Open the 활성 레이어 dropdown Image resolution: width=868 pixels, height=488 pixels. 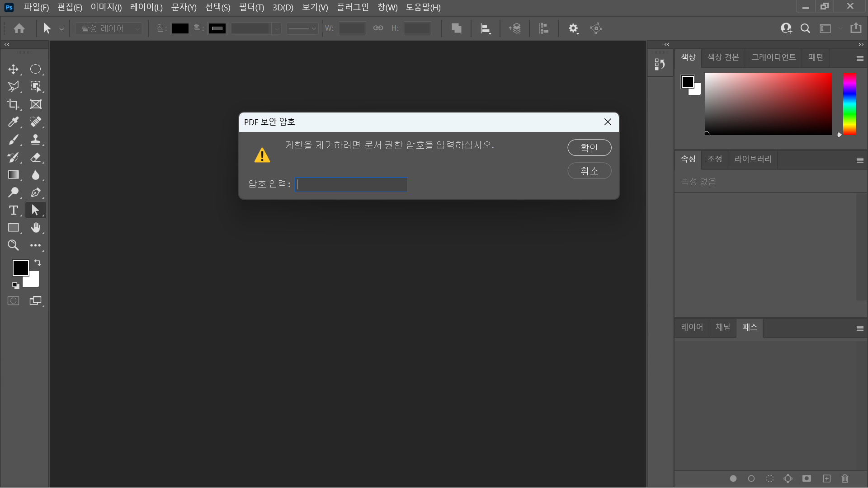click(x=108, y=28)
